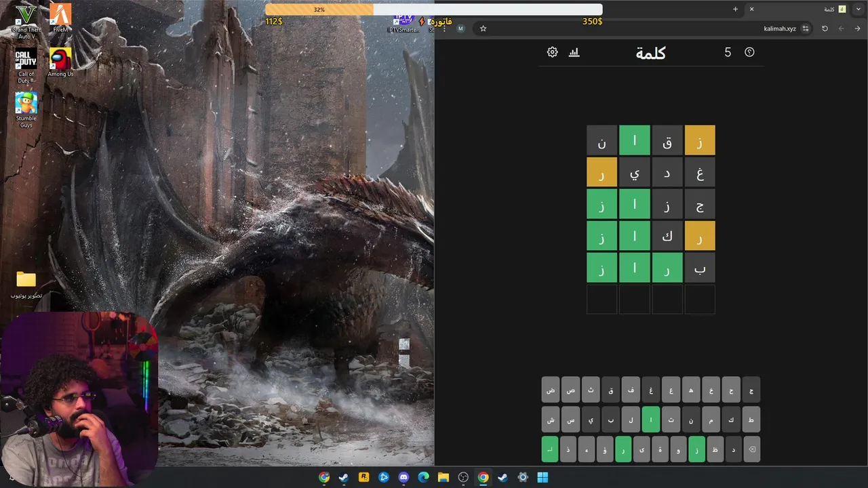
Task: Click the webcam overlay of the streamer
Action: (x=79, y=399)
